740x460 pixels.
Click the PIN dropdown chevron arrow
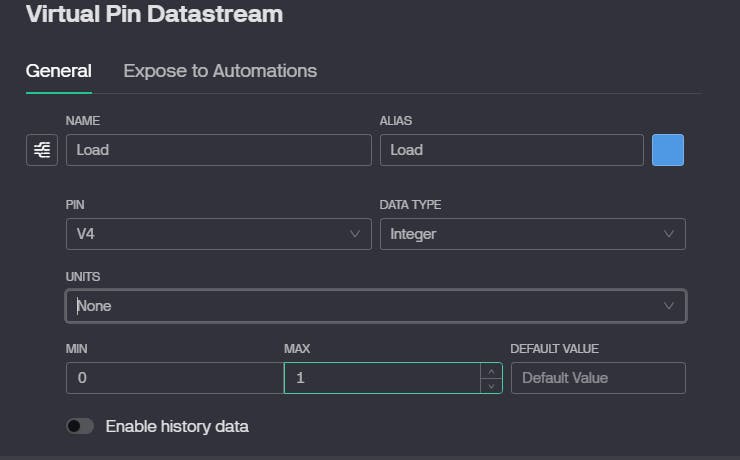click(354, 234)
